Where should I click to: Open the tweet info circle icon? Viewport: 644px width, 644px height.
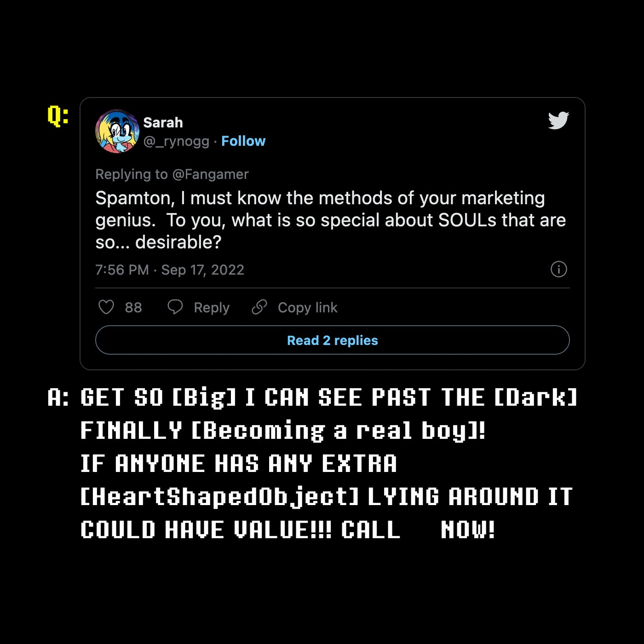[558, 269]
